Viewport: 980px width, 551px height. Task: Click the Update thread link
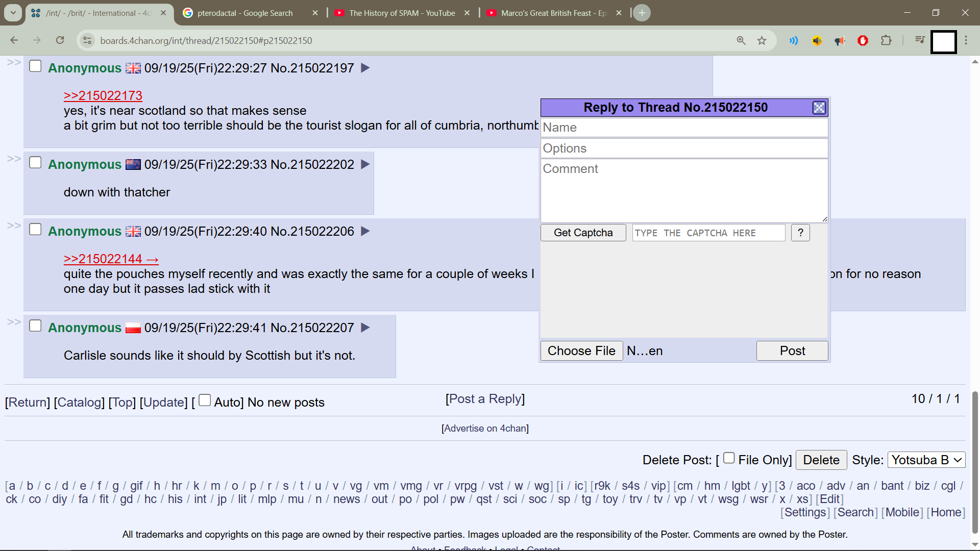(164, 403)
